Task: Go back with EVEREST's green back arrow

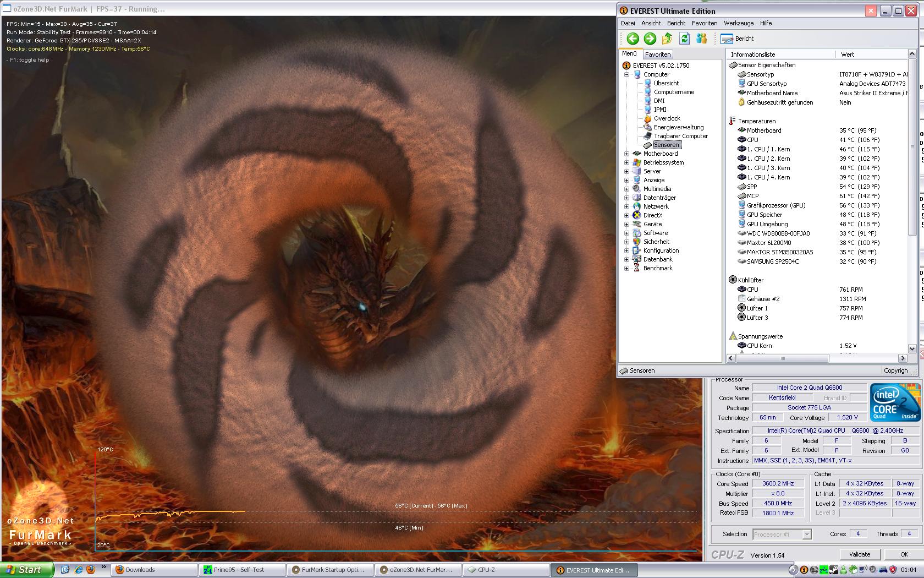Action: [x=632, y=38]
